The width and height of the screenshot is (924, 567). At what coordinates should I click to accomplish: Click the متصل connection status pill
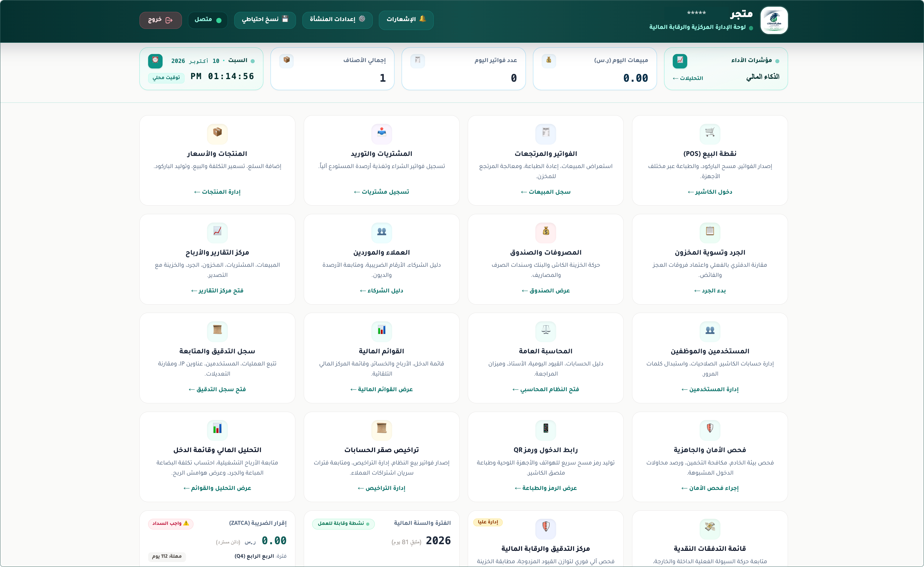208,20
